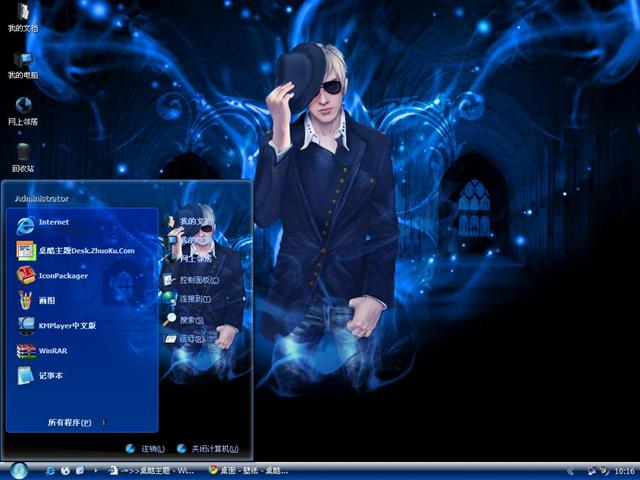Click the volume tray icon

(605, 471)
